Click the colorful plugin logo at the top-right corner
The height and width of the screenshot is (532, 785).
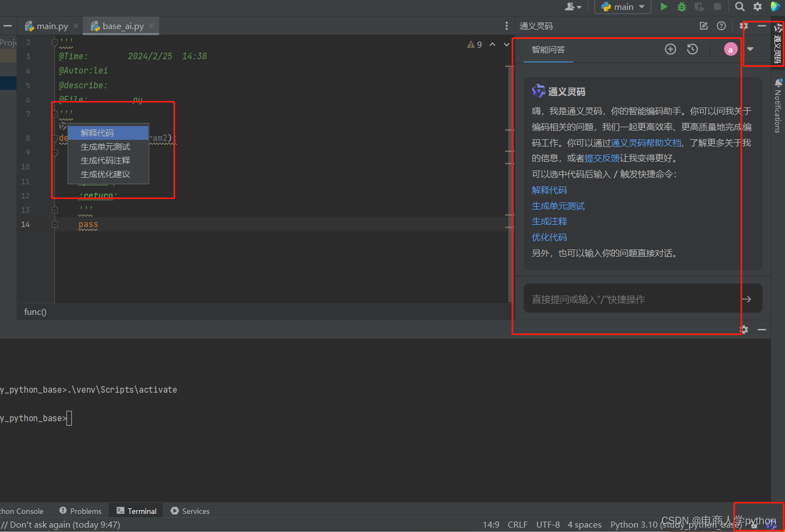click(775, 7)
